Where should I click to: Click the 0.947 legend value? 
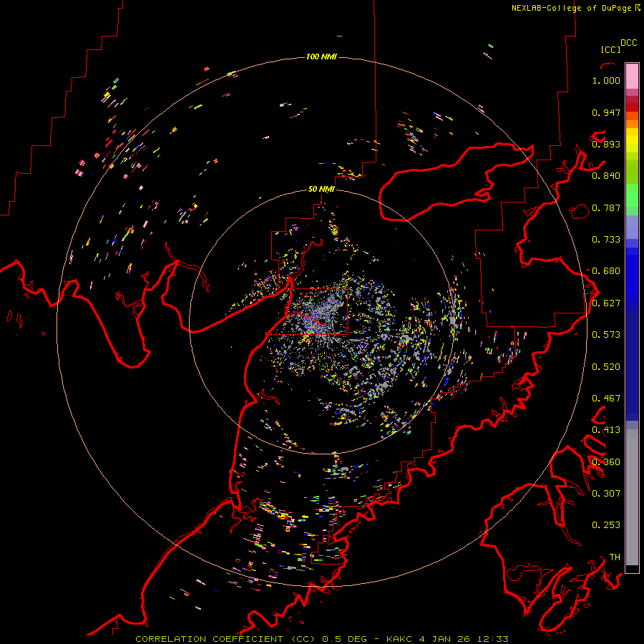[606, 112]
